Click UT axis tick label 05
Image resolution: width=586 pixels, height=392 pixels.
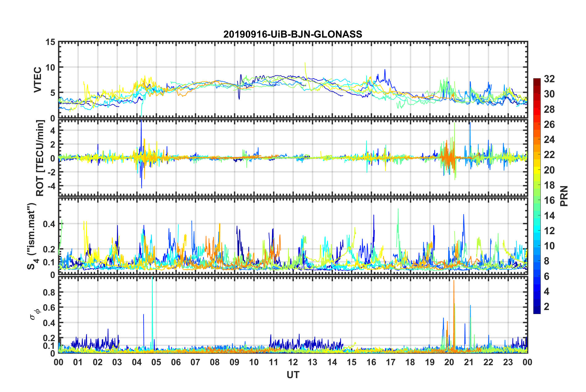156,362
